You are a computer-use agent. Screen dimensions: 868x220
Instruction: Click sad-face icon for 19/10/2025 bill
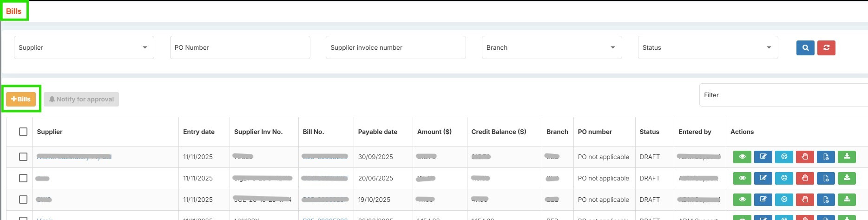[x=784, y=200]
